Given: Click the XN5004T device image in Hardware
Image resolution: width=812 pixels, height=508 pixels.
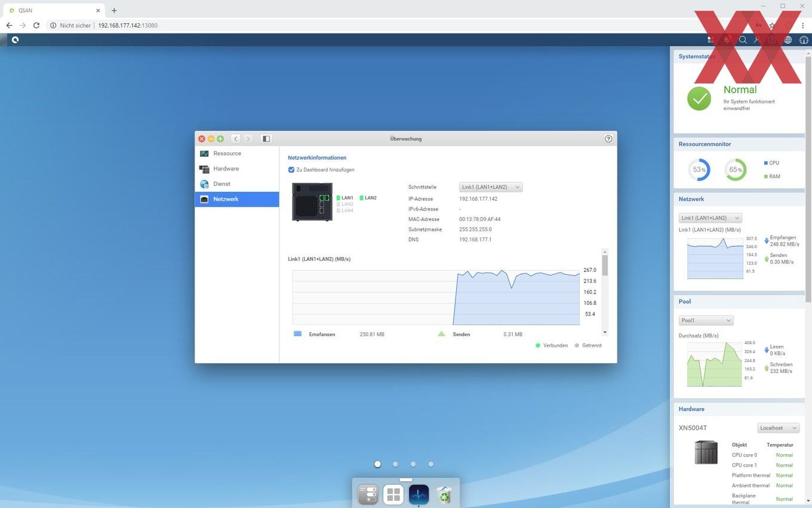Looking at the screenshot, I should click(x=706, y=452).
